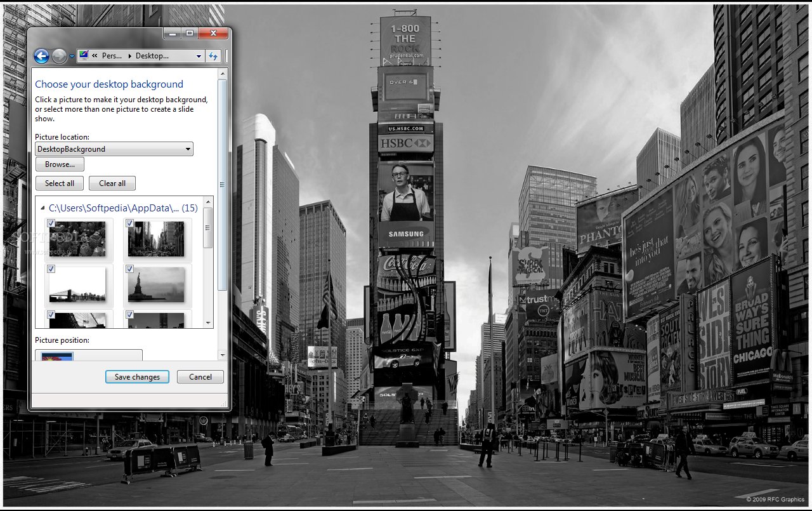This screenshot has height=511, width=812.
Task: Select the Brooklyn Bridge skyline thumbnail
Action: tap(77, 284)
